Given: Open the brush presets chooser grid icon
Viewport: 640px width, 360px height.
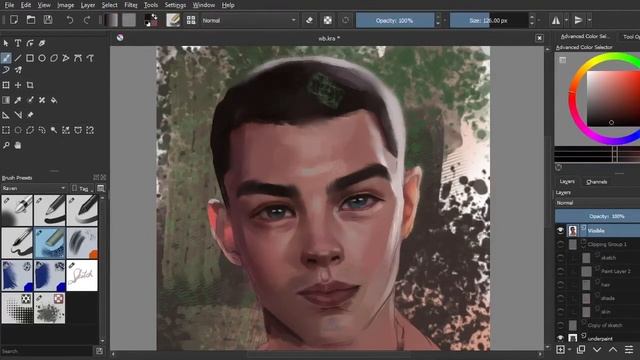Looking at the screenshot, I should tap(191, 20).
